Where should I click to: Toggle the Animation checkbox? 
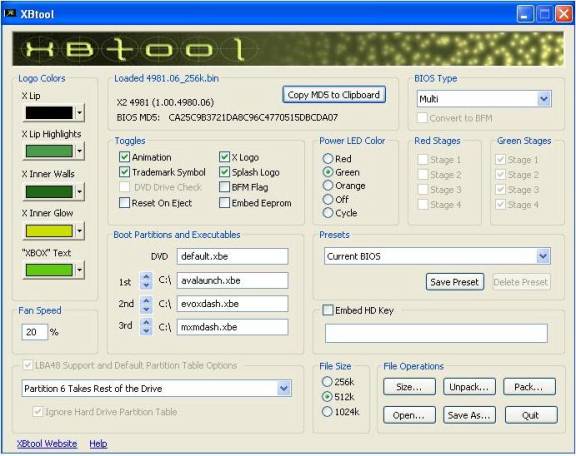(124, 157)
